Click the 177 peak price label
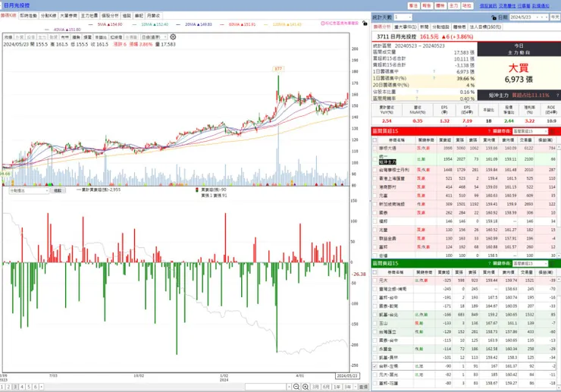This screenshot has width=561, height=392. [278, 69]
